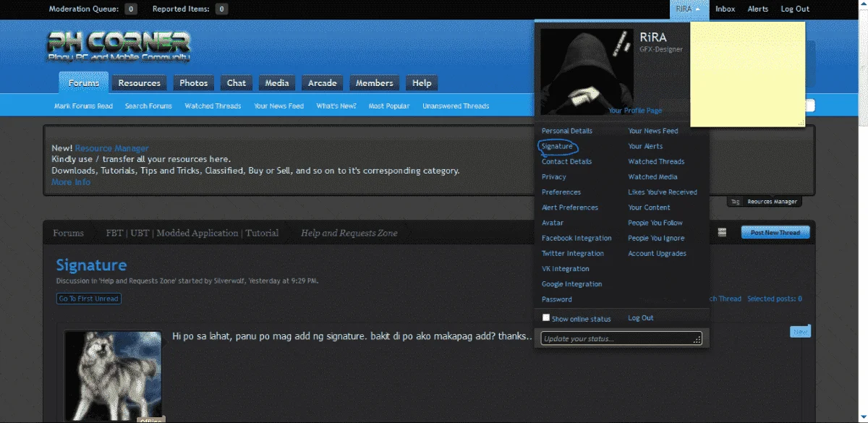Open Password in account menu
The image size is (868, 423).
pos(557,299)
